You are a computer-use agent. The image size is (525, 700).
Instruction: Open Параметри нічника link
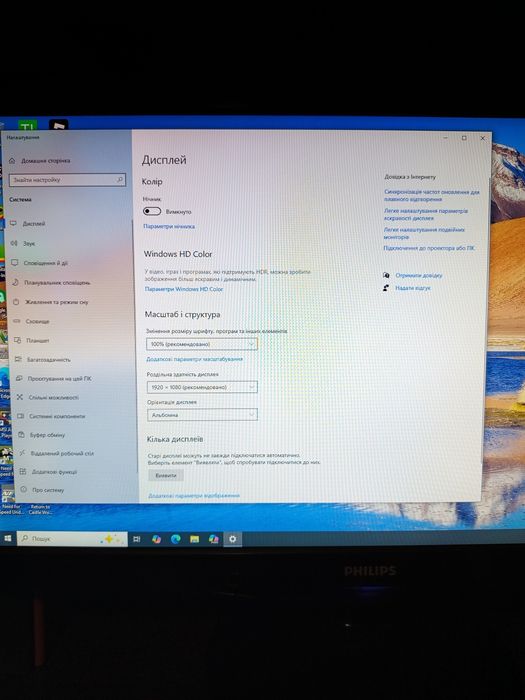[169, 226]
